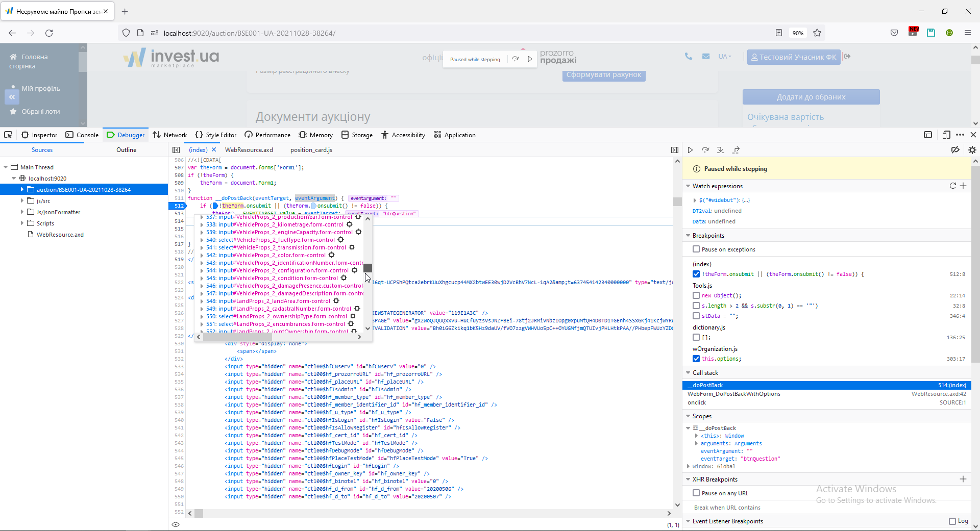
Task: Toggle the Log checkbox for event listeners
Action: pyautogui.click(x=952, y=521)
